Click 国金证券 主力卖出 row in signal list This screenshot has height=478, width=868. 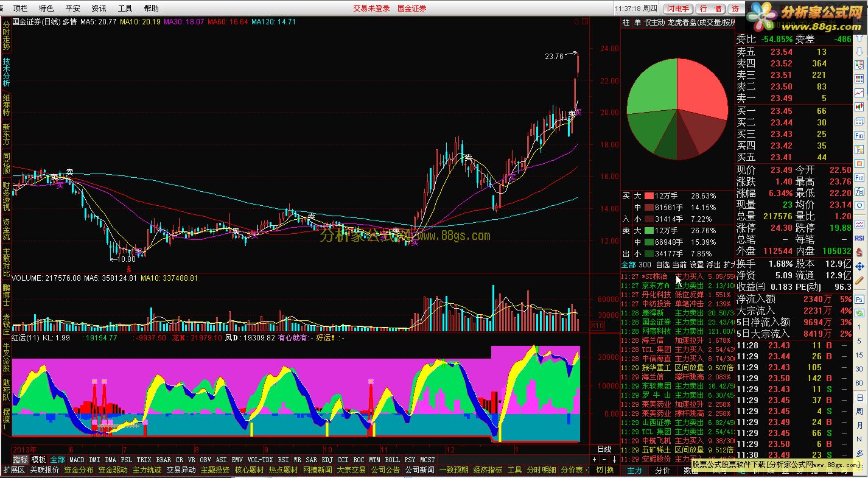pos(677,322)
